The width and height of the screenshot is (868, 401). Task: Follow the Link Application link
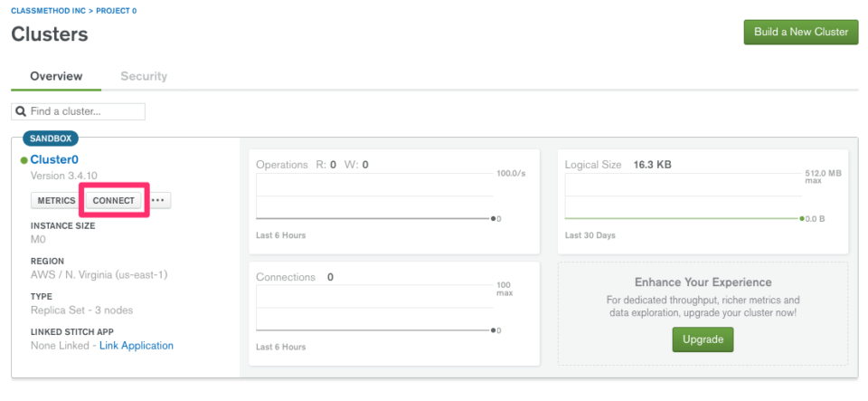(136, 346)
